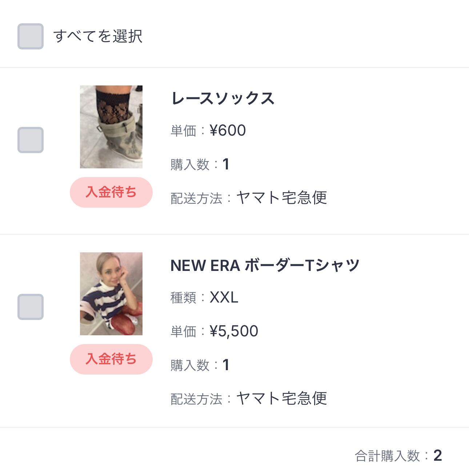469x476 pixels.
Task: Click the total purchase count number 2
Action: pos(438,456)
